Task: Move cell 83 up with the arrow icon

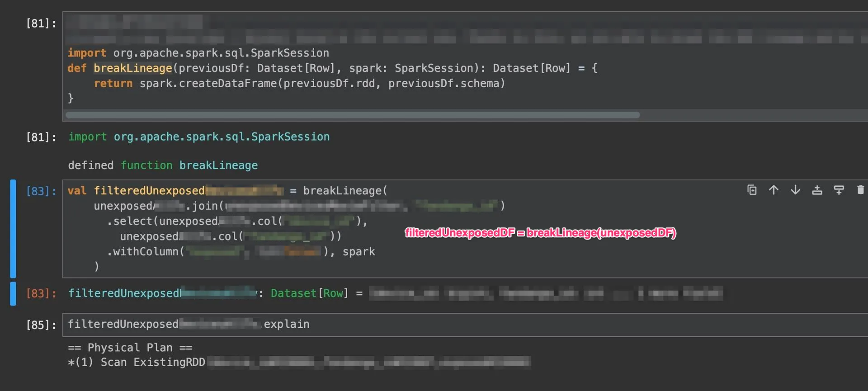Action: (774, 190)
